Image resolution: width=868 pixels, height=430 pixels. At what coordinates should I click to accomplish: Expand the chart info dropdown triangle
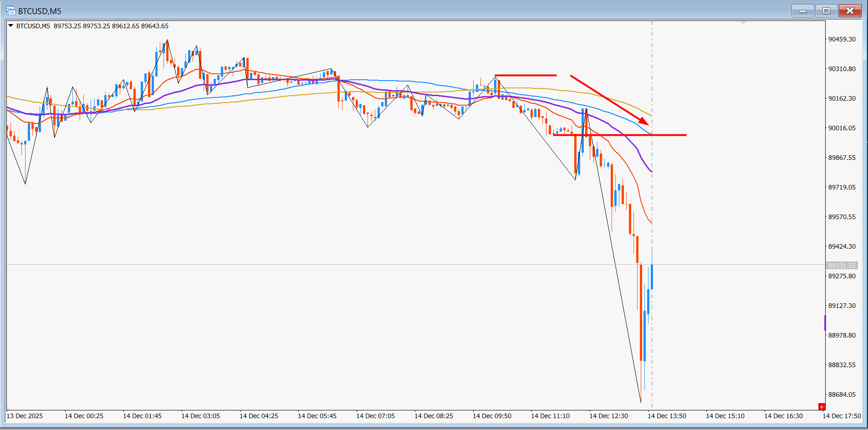10,26
